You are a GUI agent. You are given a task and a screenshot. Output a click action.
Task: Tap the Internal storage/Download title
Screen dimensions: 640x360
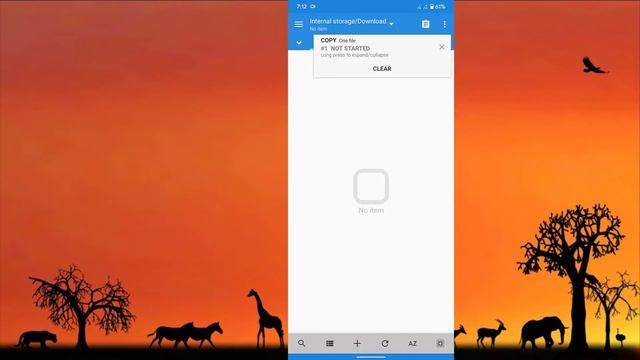coord(348,21)
